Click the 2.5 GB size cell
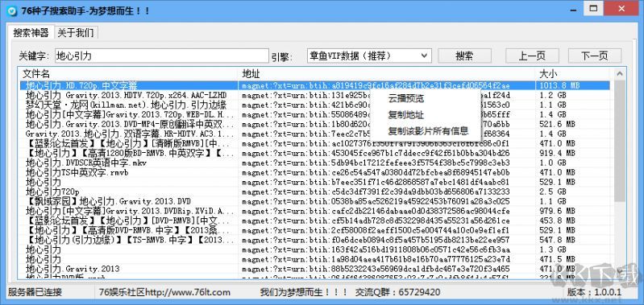The width and height of the screenshot is (644, 305). (552, 192)
